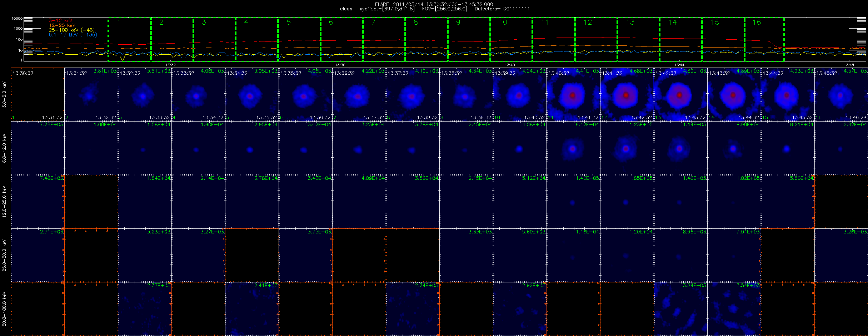
Task: Click the 13:46:28 end time label
Action: [856, 117]
